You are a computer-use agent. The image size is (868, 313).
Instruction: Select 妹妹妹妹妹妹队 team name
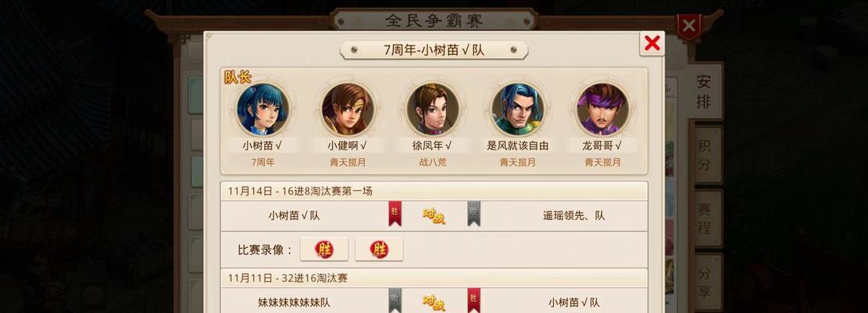[x=294, y=303]
